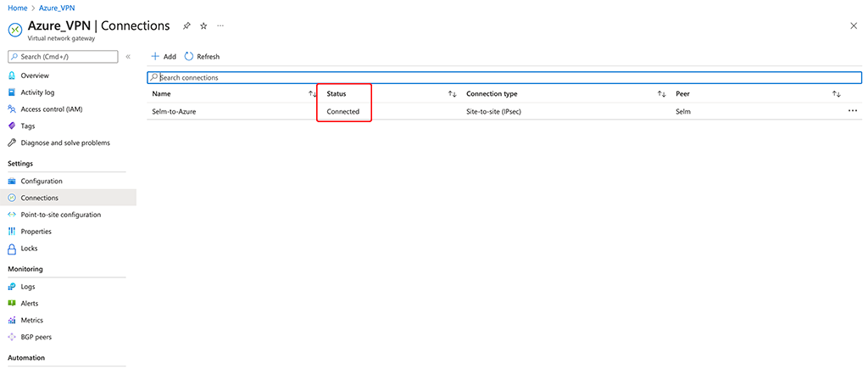Click the Add button label
Screen dimensions: 868x369
[x=170, y=57]
